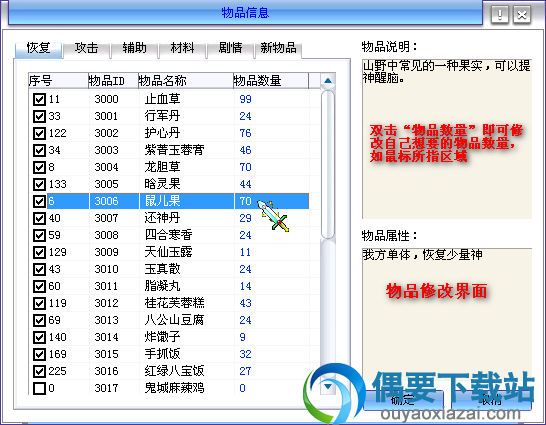Click the item name 八公山豆腐
Screen dimensions: 546x425
[x=174, y=320]
